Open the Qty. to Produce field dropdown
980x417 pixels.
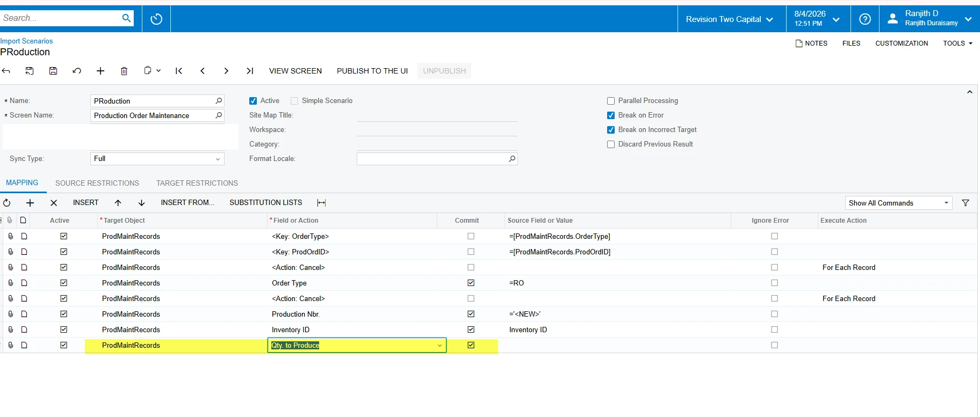tap(439, 346)
